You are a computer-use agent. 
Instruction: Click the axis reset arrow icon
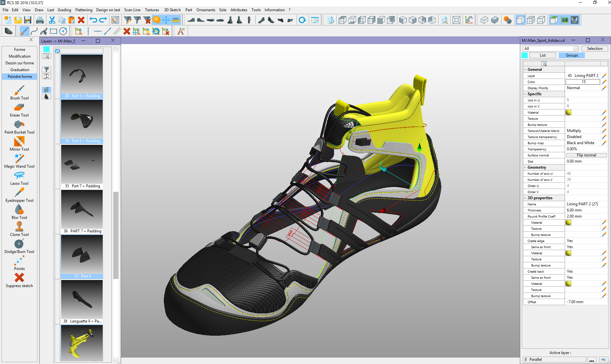click(x=469, y=20)
